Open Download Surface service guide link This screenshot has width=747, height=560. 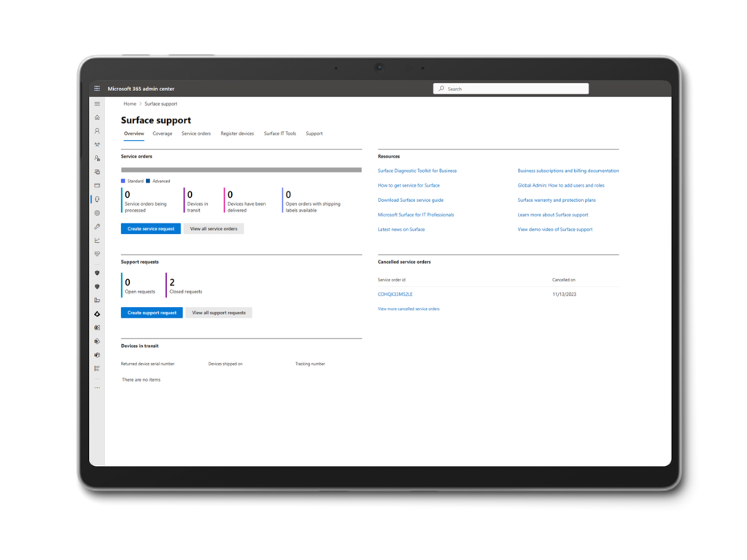coord(411,200)
